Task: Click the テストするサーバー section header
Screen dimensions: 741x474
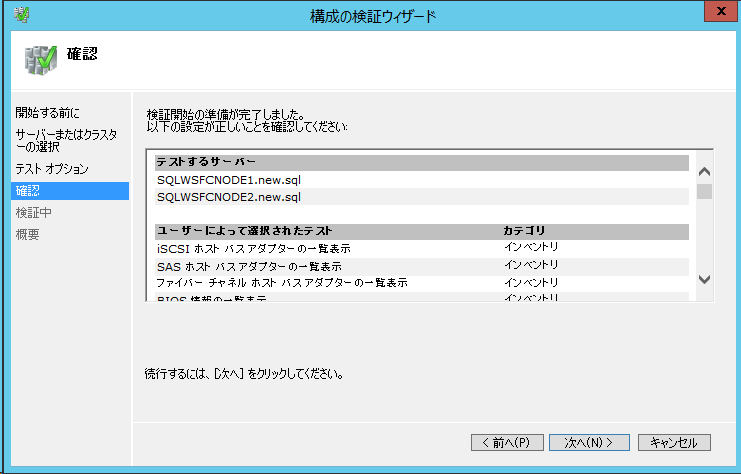Action: pyautogui.click(x=206, y=162)
